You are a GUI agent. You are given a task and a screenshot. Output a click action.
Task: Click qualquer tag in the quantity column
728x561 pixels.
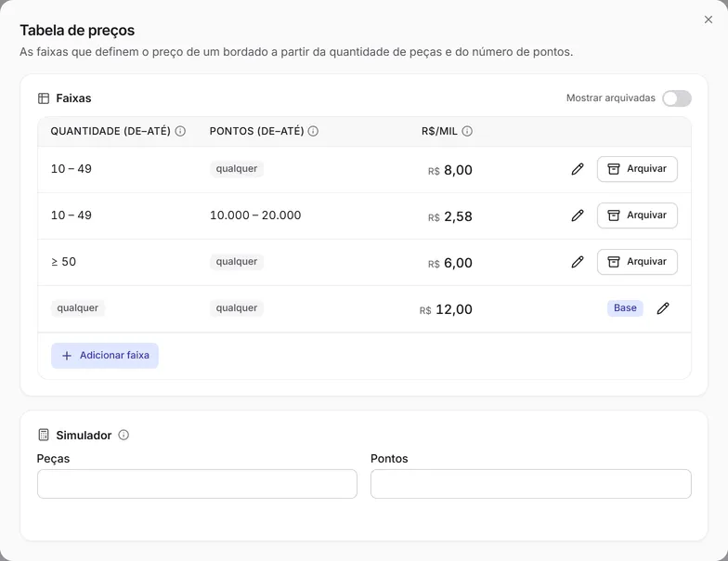(x=78, y=308)
